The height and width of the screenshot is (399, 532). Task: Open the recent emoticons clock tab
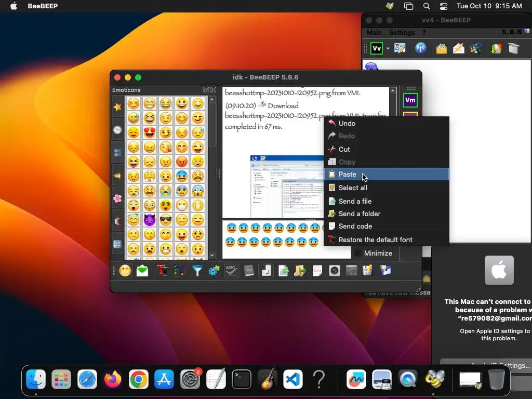(x=117, y=129)
